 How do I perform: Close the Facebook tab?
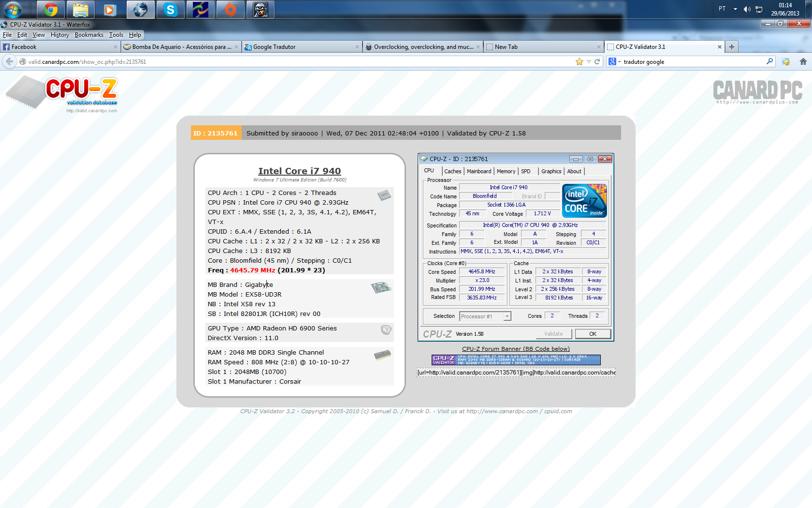pos(115,47)
